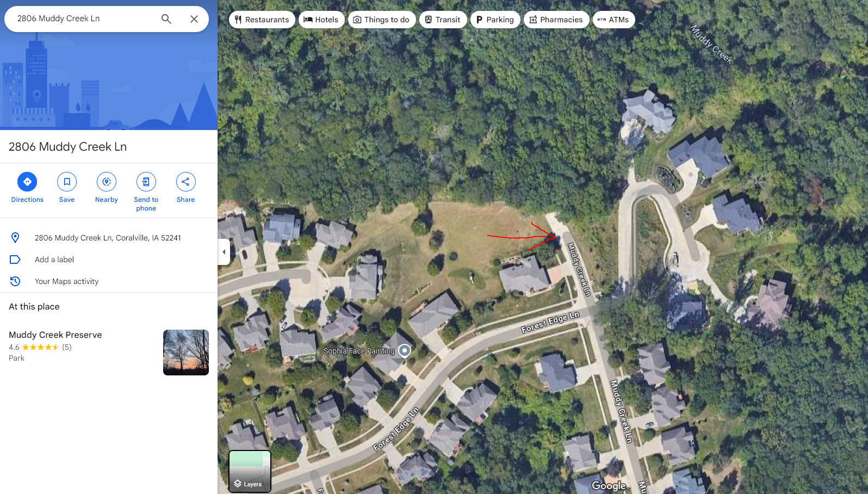Show ATMs chip on map
This screenshot has width=868, height=494.
[x=613, y=20]
